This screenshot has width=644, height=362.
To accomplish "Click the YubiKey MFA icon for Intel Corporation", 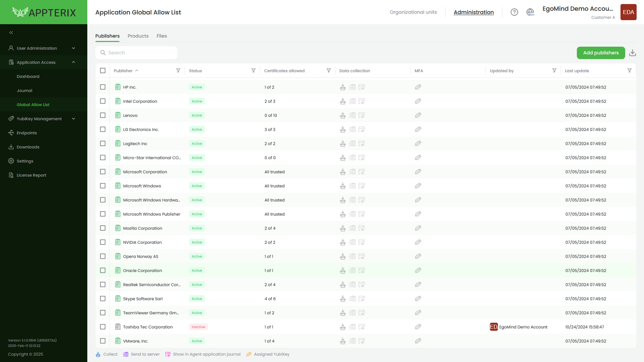I will (418, 101).
